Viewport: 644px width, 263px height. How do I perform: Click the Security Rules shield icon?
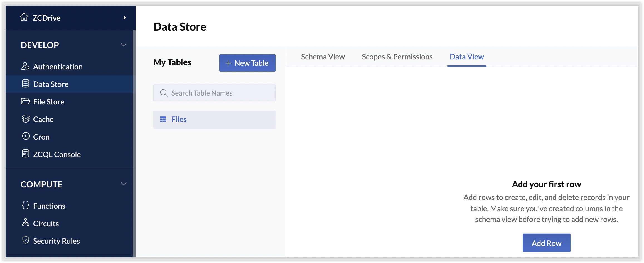pos(26,240)
